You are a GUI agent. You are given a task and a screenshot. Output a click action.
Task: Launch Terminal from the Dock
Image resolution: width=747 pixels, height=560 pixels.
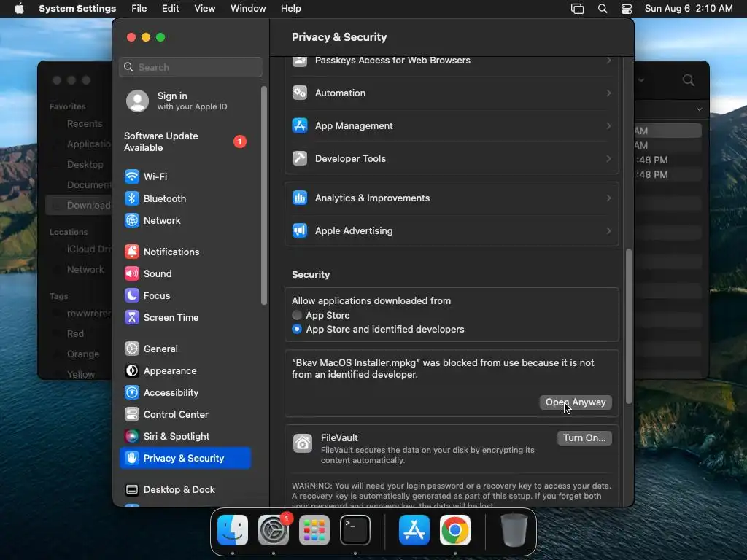click(x=355, y=531)
